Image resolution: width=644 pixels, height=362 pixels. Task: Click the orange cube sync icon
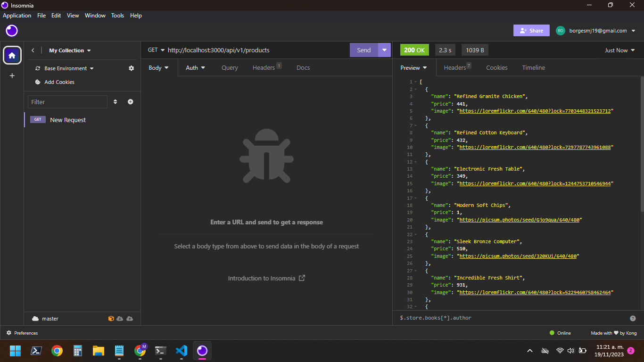pyautogui.click(x=111, y=319)
